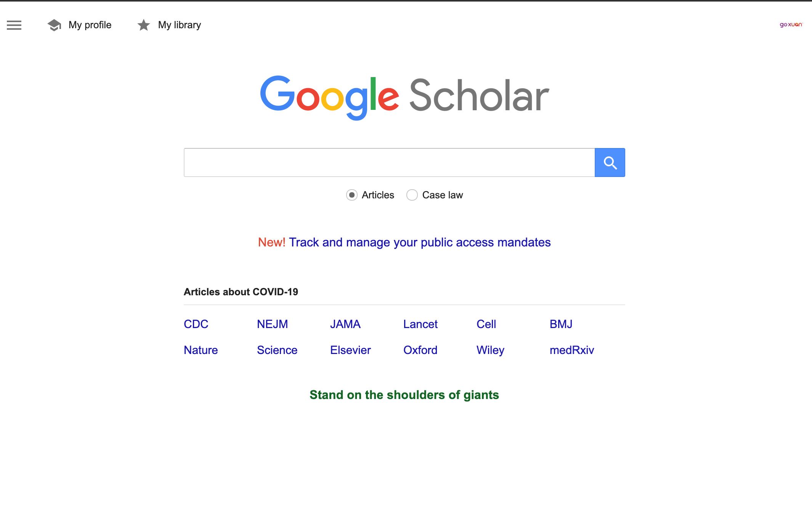Open My library page
812x531 pixels.
click(x=179, y=25)
